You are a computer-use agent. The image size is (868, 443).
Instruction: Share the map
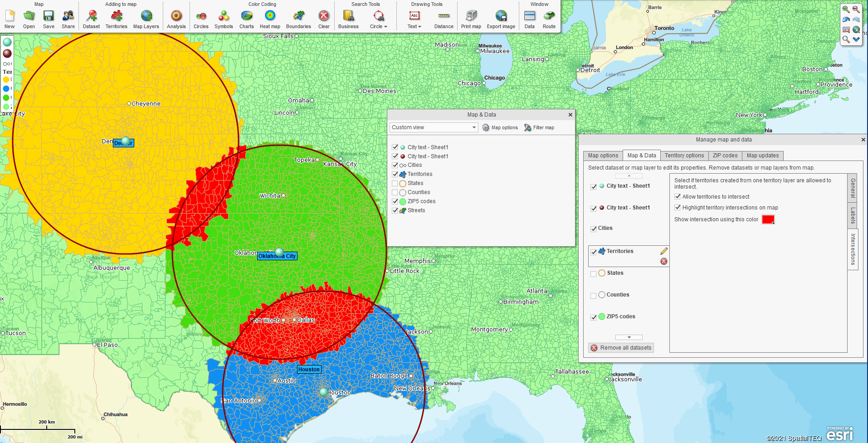coord(68,19)
